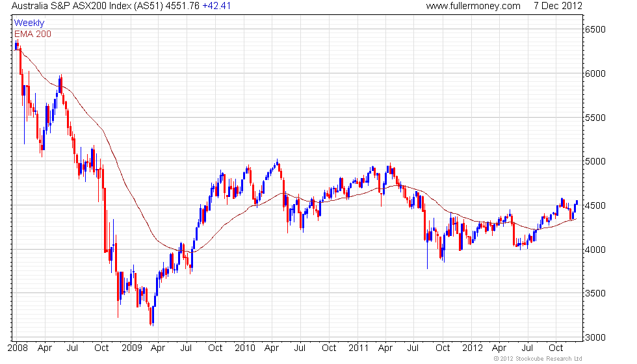637x364 pixels.
Task: Click the 2011 year label on time axis
Action: tap(358, 348)
